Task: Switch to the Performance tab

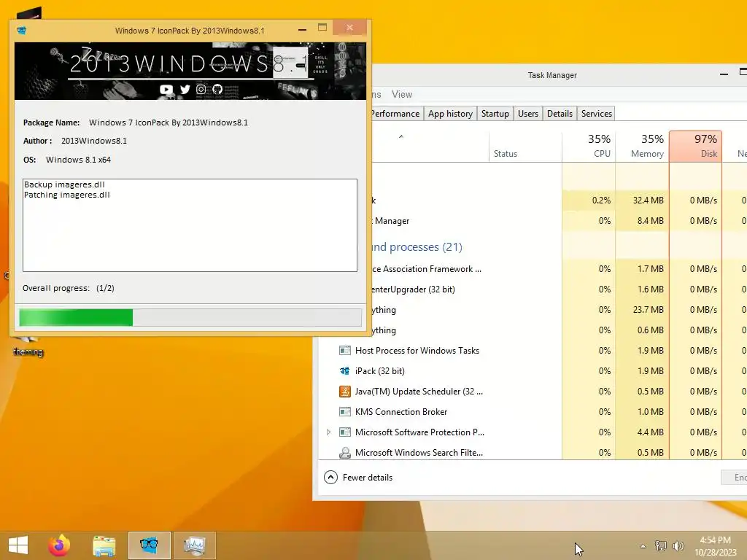Action: [395, 114]
